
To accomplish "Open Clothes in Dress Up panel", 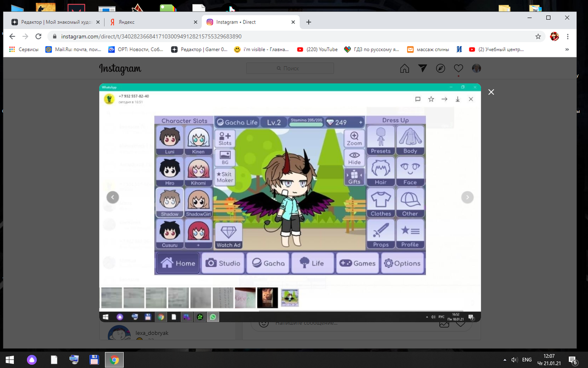I will [381, 203].
